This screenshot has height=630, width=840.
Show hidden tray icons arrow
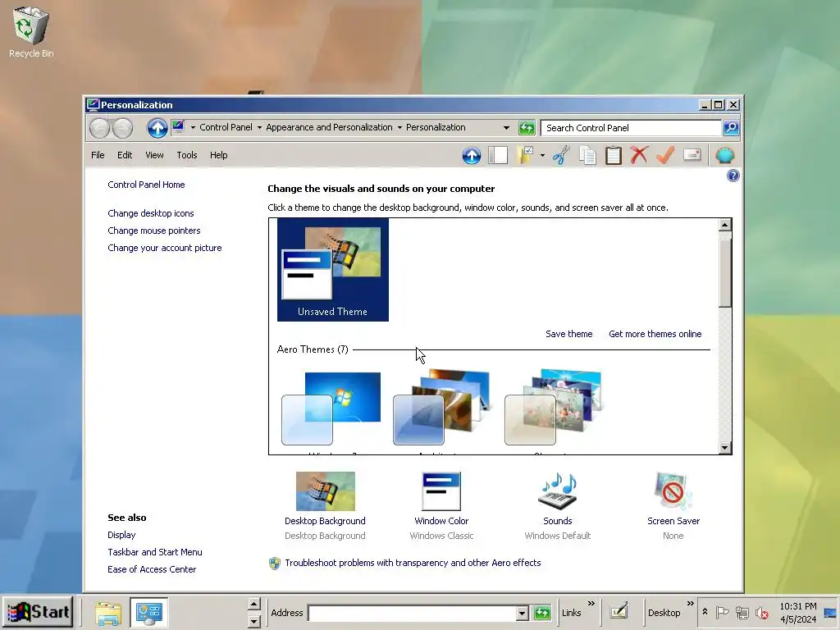705,612
